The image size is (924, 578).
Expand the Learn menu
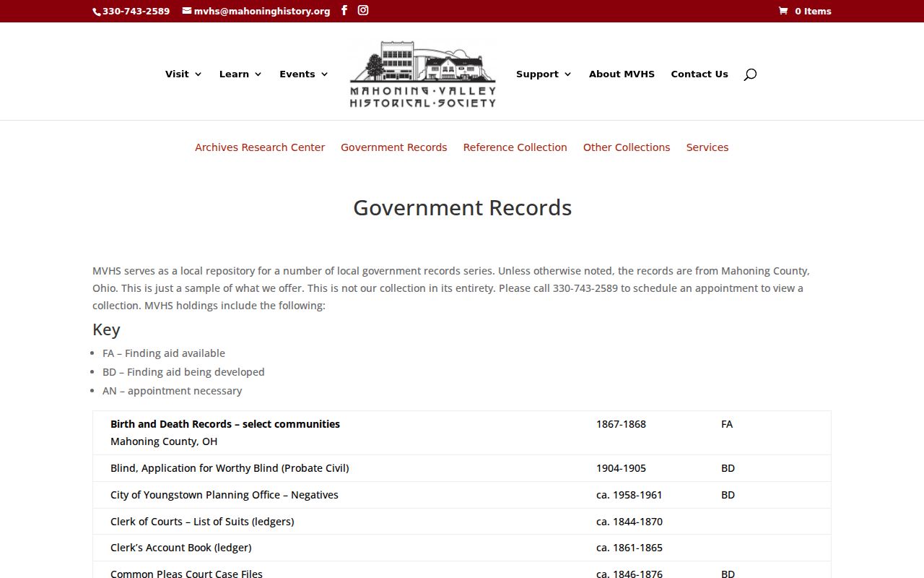pos(240,74)
